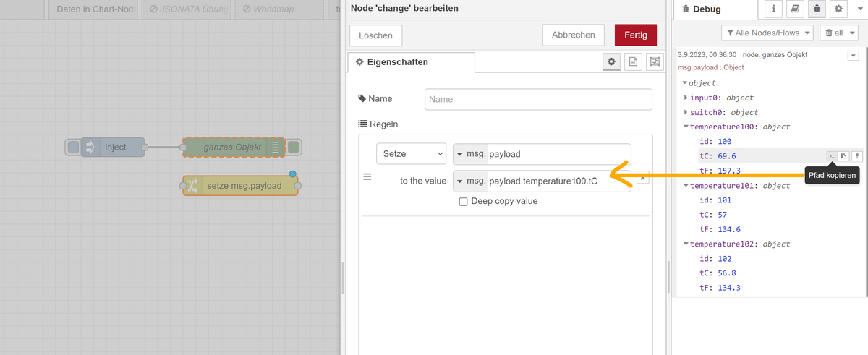The height and width of the screenshot is (355, 868).
Task: Collapse the temperature101 object
Action: pos(686,185)
